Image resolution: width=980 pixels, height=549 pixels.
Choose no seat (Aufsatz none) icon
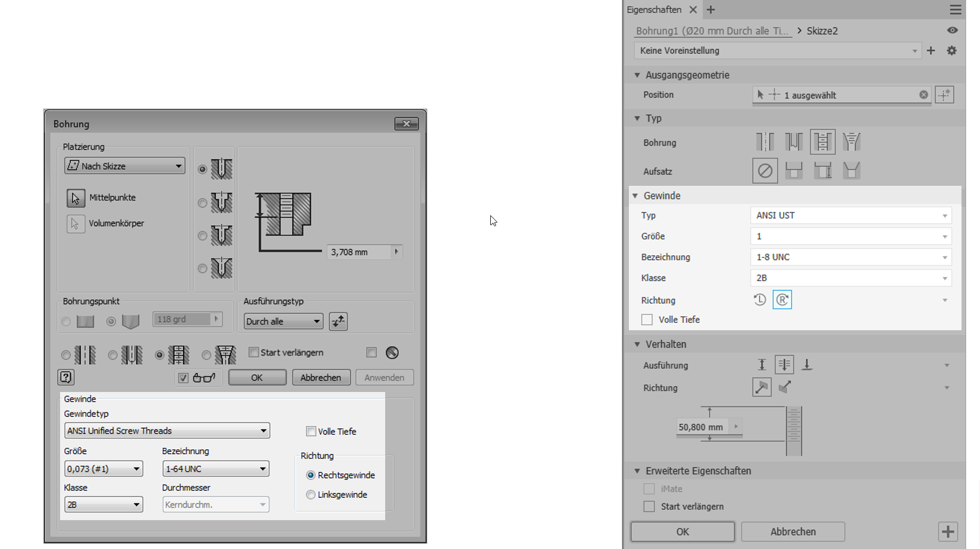point(765,171)
